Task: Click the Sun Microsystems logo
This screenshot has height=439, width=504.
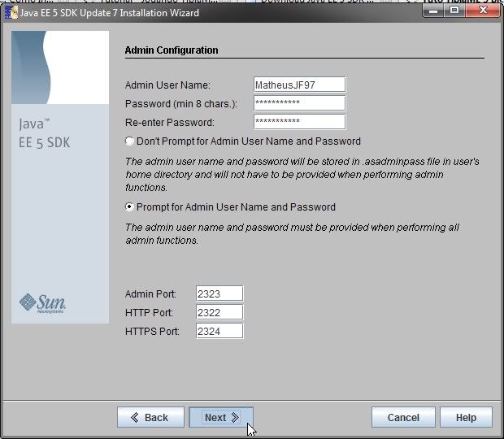Action: tap(42, 303)
